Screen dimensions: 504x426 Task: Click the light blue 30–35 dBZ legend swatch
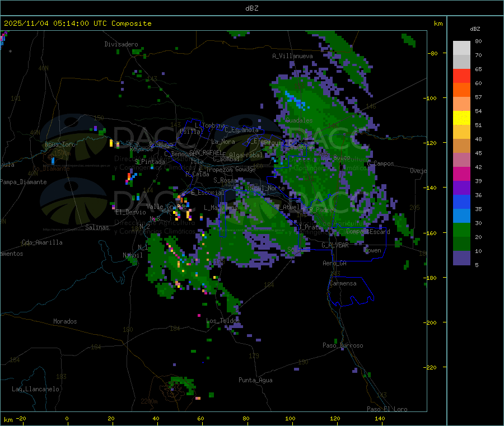(461, 216)
